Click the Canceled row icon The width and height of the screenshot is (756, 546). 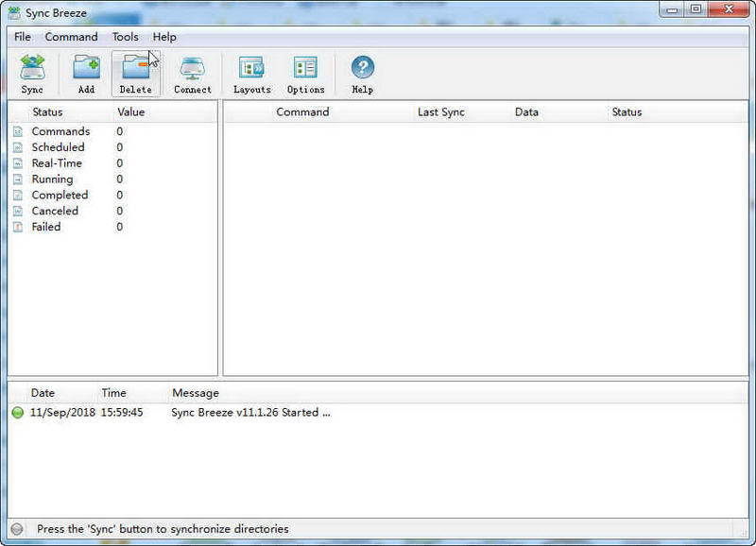click(x=18, y=211)
